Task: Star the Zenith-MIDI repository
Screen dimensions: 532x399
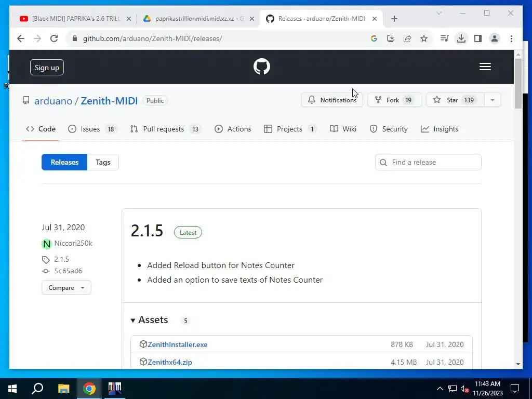Action: click(455, 100)
